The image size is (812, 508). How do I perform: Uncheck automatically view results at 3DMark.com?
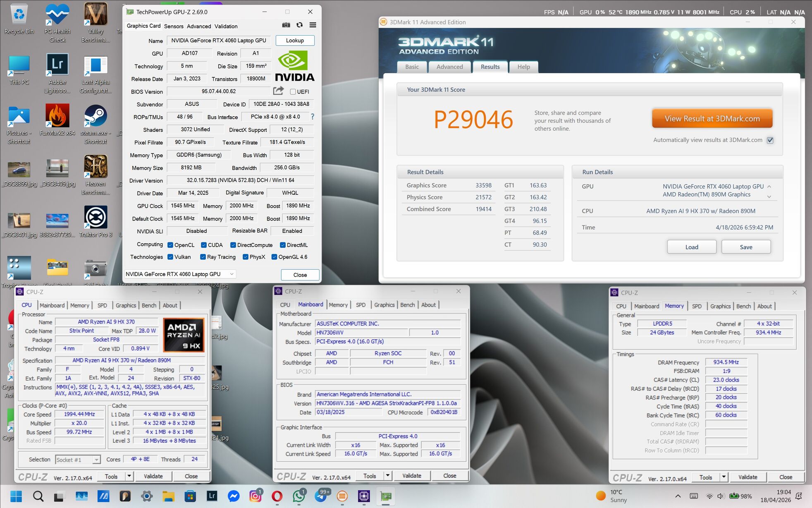point(770,140)
